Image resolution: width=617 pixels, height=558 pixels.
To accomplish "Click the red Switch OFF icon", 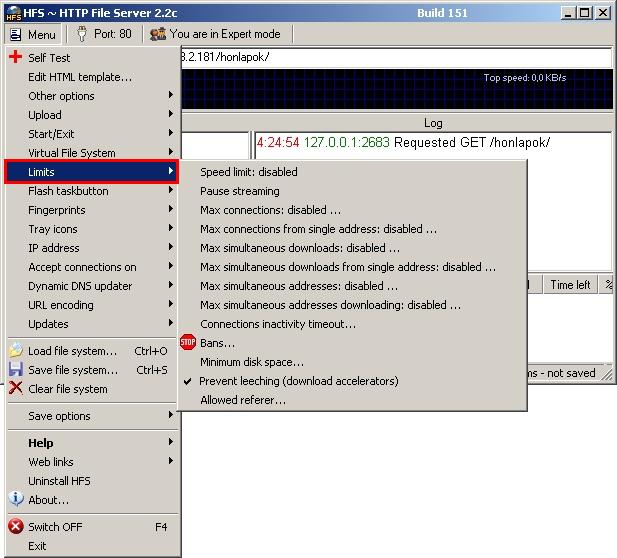I will (x=16, y=526).
